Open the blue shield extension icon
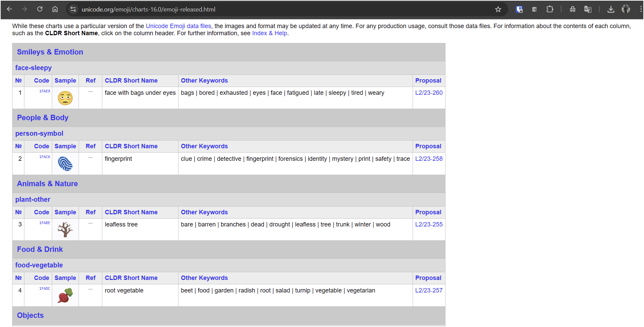Viewport: 644px width, 327px height. click(519, 9)
